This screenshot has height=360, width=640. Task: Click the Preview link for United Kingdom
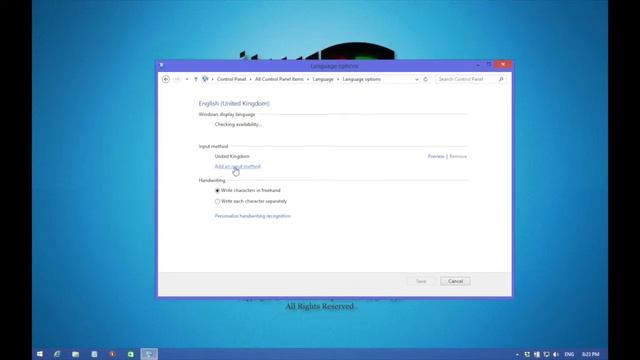436,156
